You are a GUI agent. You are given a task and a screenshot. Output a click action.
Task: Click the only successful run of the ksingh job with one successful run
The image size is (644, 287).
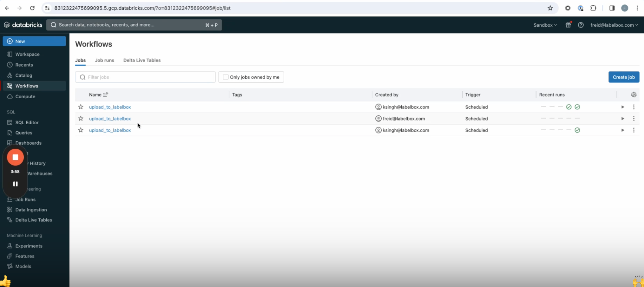tap(577, 130)
